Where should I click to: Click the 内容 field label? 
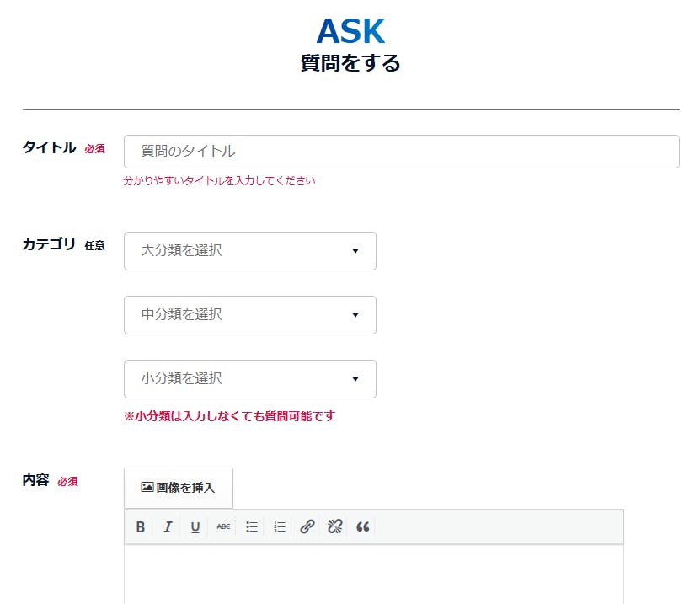pyautogui.click(x=35, y=481)
